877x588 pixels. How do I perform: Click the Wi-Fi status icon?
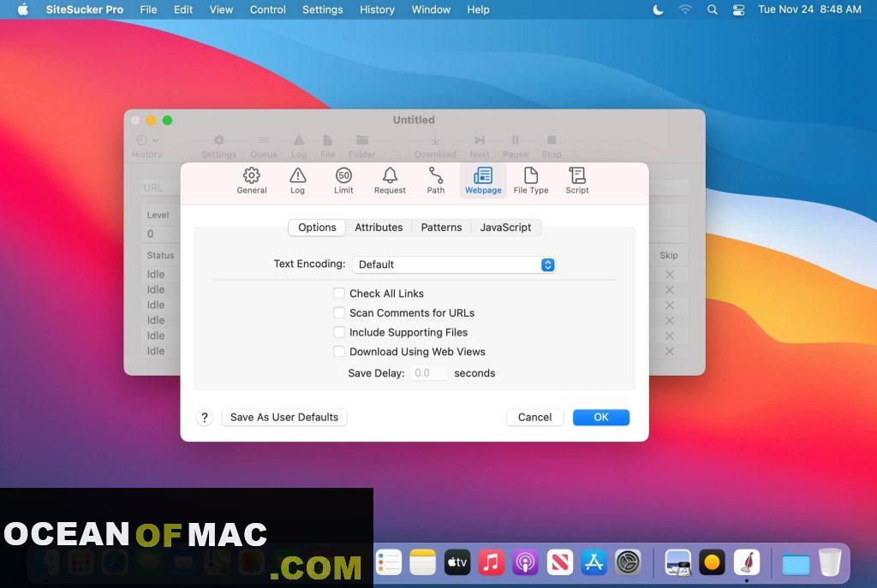coord(685,9)
